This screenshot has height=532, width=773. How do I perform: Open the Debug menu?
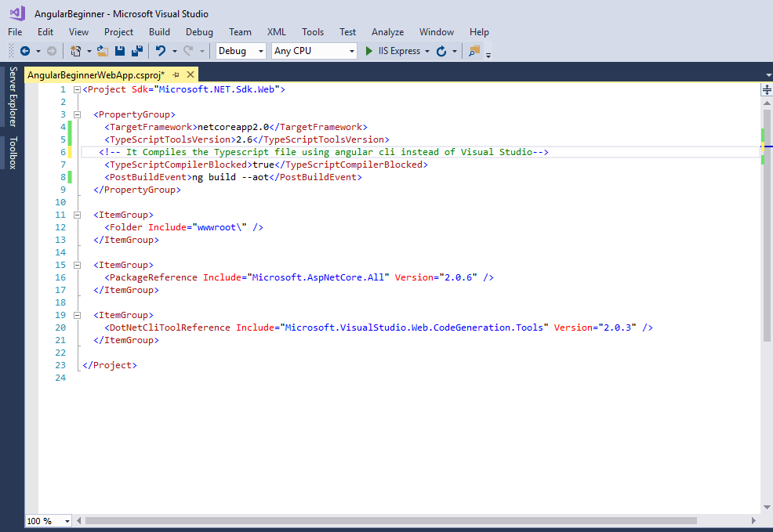point(199,32)
